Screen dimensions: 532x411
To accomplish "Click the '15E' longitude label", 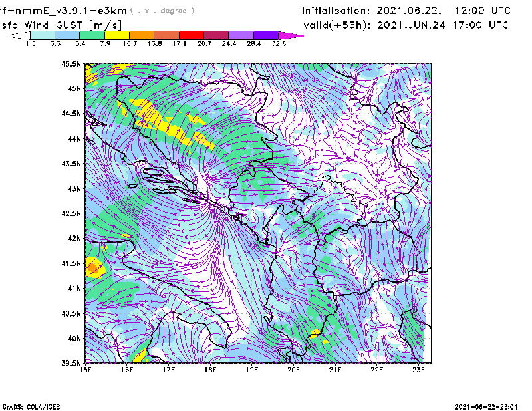I will 85,370.
